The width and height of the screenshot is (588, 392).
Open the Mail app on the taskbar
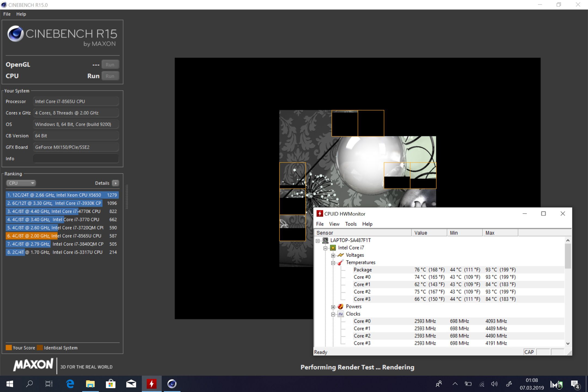tap(131, 384)
